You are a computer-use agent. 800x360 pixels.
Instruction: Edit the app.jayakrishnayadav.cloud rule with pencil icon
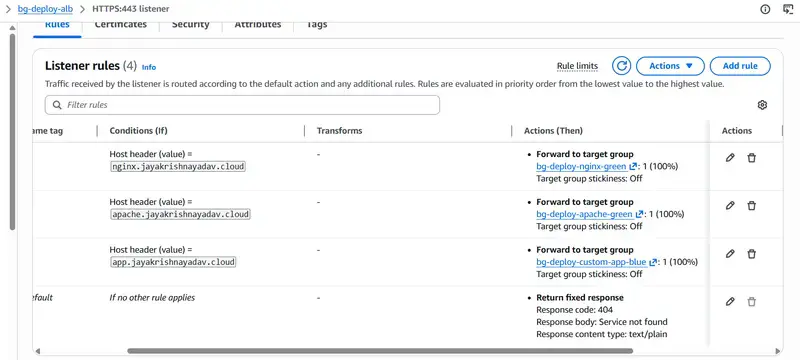tap(730, 253)
